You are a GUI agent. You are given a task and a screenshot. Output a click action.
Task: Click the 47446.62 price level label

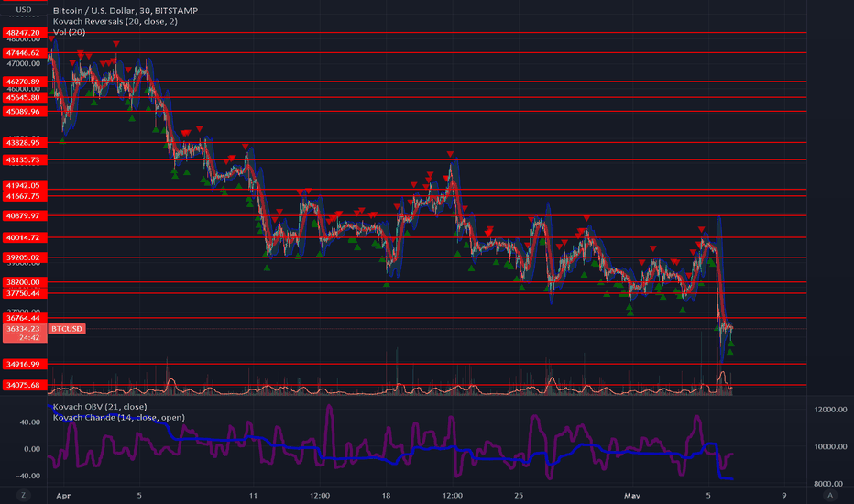tap(25, 53)
